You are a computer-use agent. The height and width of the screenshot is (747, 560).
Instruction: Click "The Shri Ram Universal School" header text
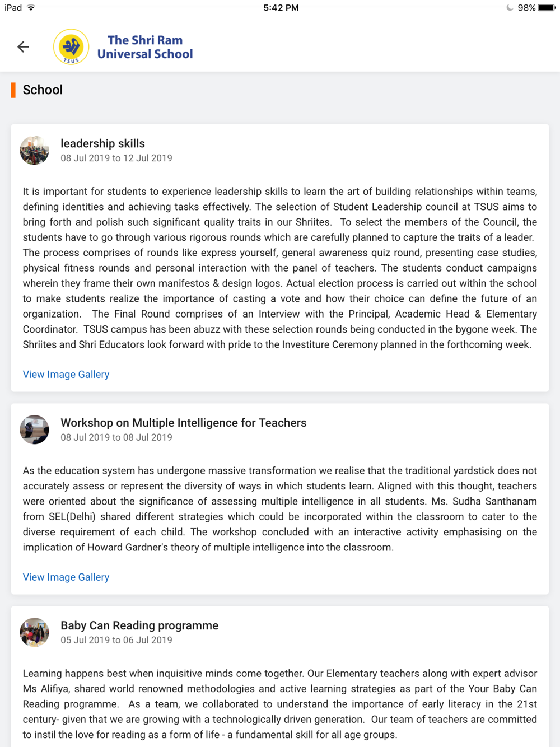tap(145, 47)
